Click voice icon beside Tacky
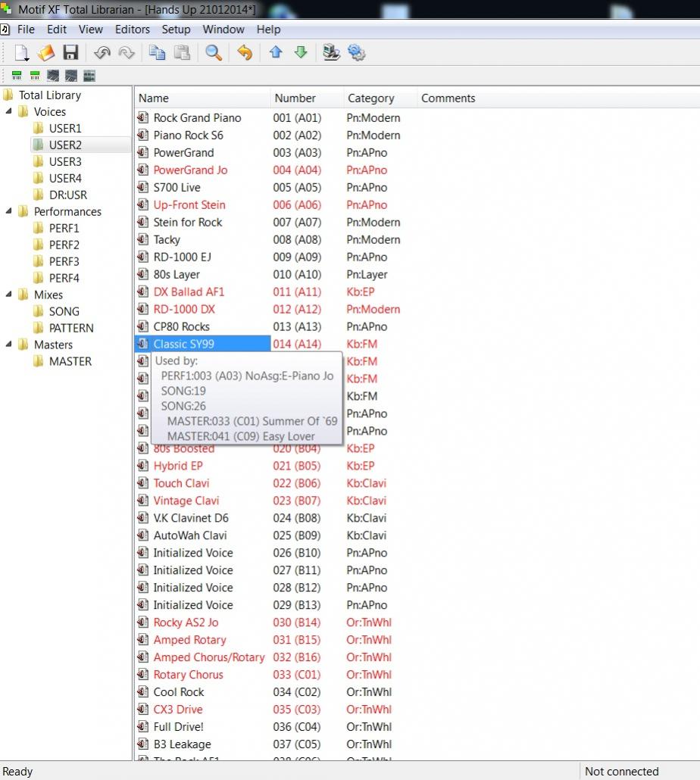This screenshot has width=700, height=780. tap(143, 240)
